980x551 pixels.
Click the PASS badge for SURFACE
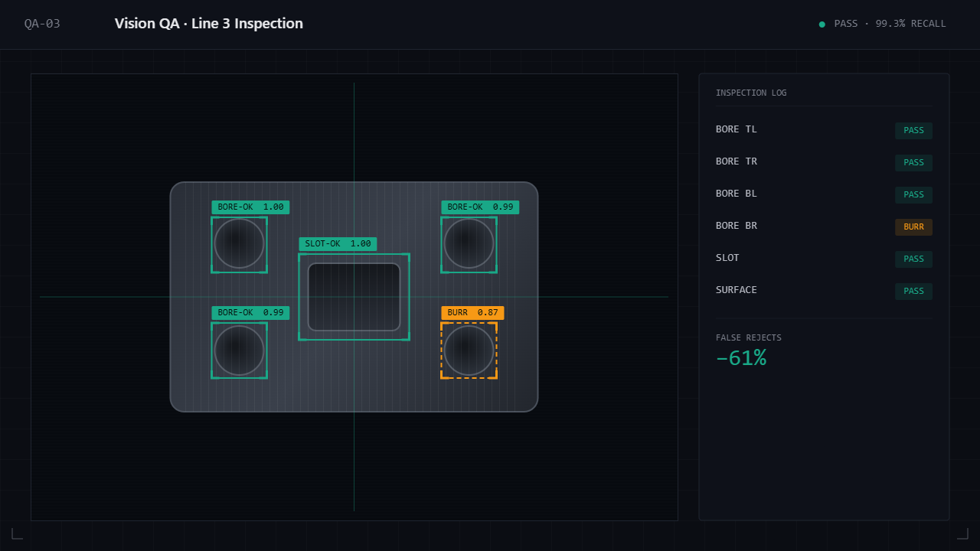point(913,292)
